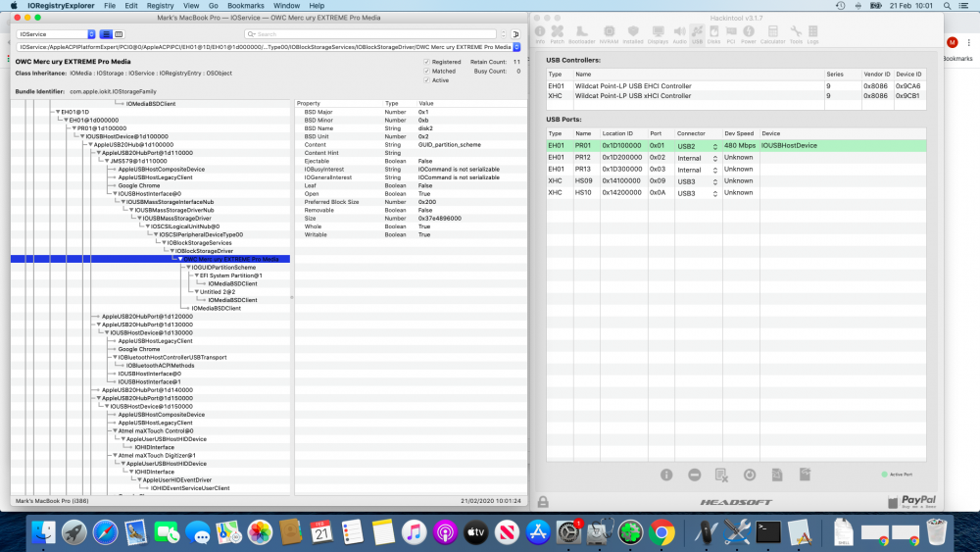The image size is (980, 552).
Task: Select the EFI System Partition@1 entry
Action: click(x=229, y=276)
